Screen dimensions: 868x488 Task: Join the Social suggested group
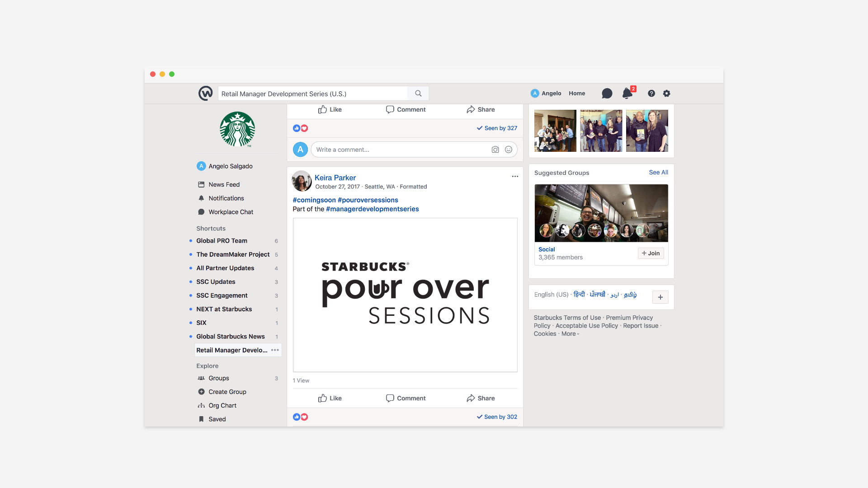tap(651, 253)
